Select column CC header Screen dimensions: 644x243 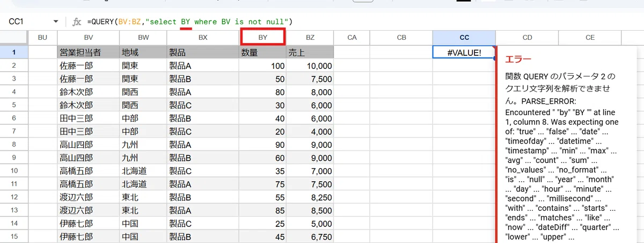coord(464,38)
